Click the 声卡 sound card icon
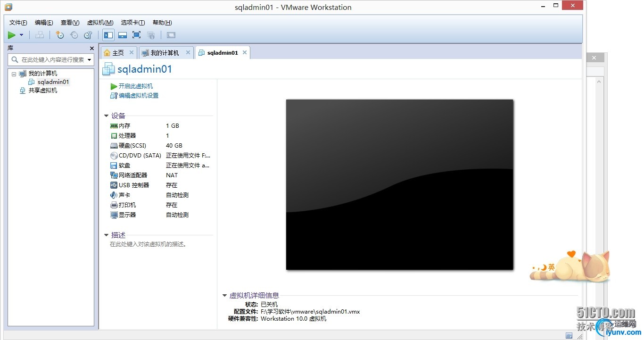 114,195
